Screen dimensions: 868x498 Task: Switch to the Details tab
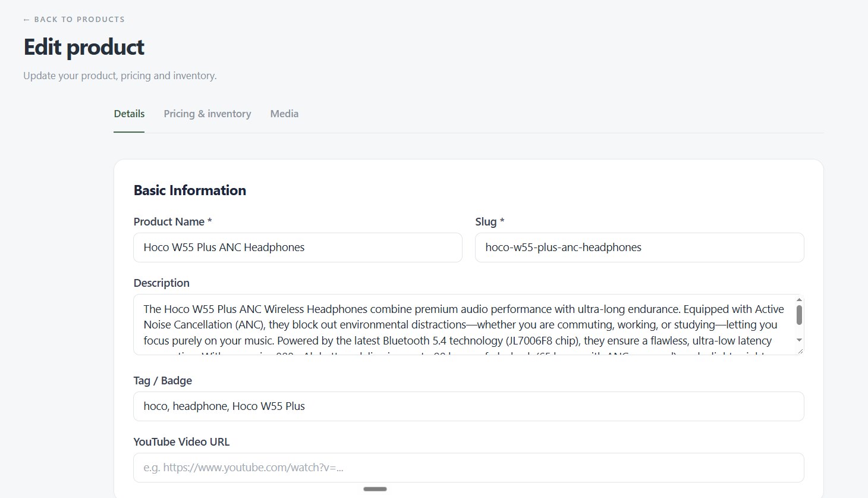[x=129, y=114]
